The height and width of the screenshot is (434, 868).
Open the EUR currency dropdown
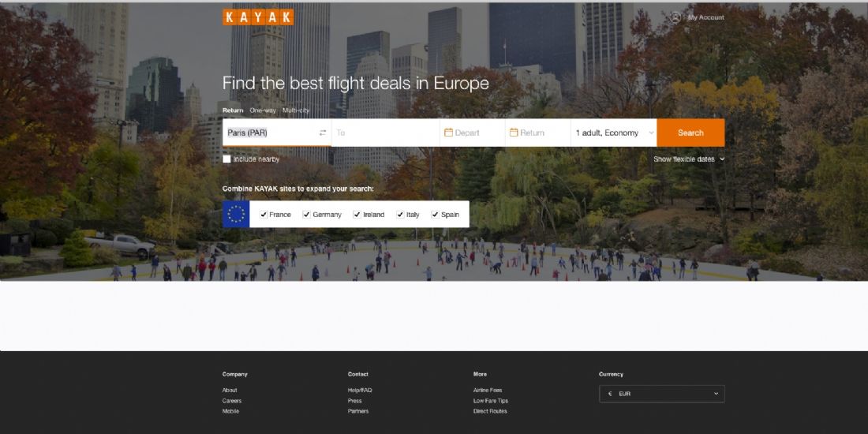[661, 394]
